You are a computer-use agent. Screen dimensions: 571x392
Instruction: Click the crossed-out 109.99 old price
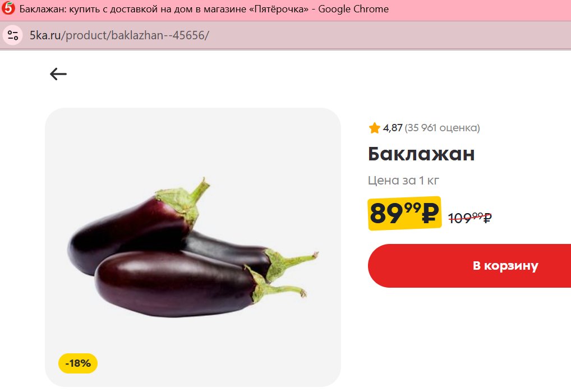470,218
